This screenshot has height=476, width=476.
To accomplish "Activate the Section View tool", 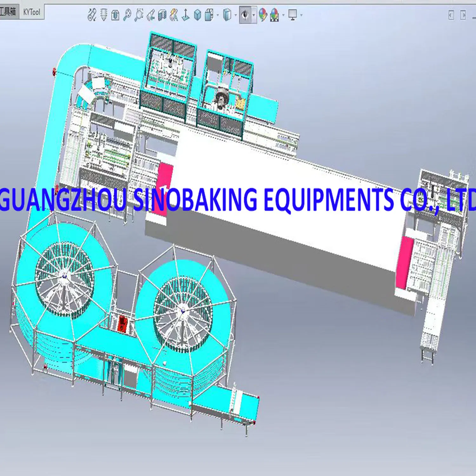I will (162, 15).
